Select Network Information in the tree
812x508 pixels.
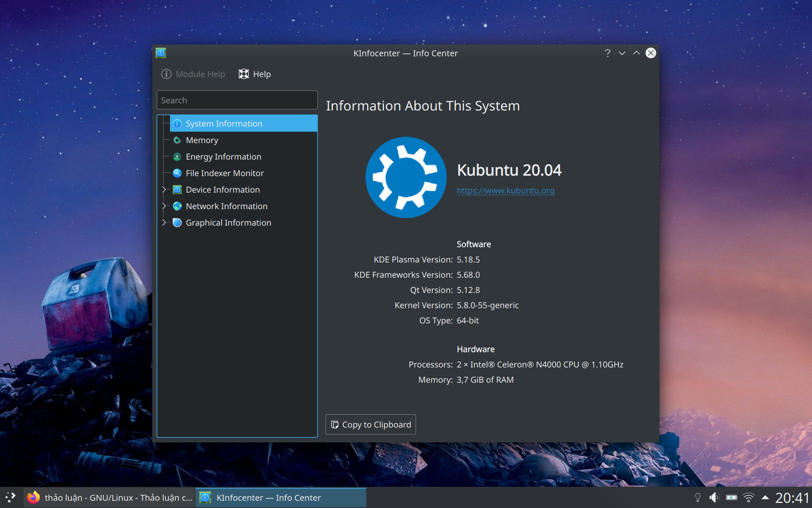(x=244, y=206)
